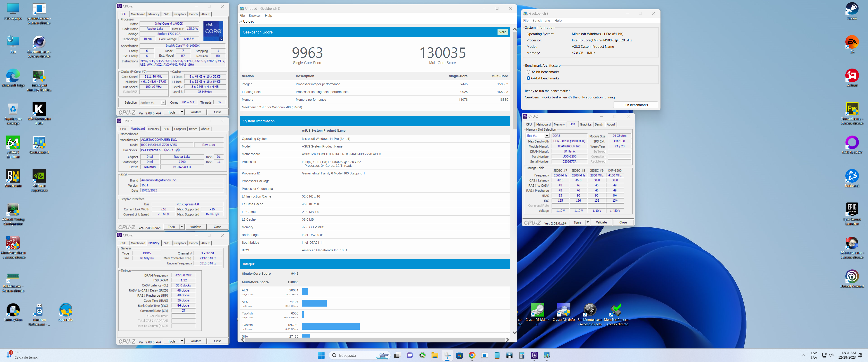This screenshot has width=868, height=362.
Task: Open the GOG GALAXY desktop icon
Action: 852,145
